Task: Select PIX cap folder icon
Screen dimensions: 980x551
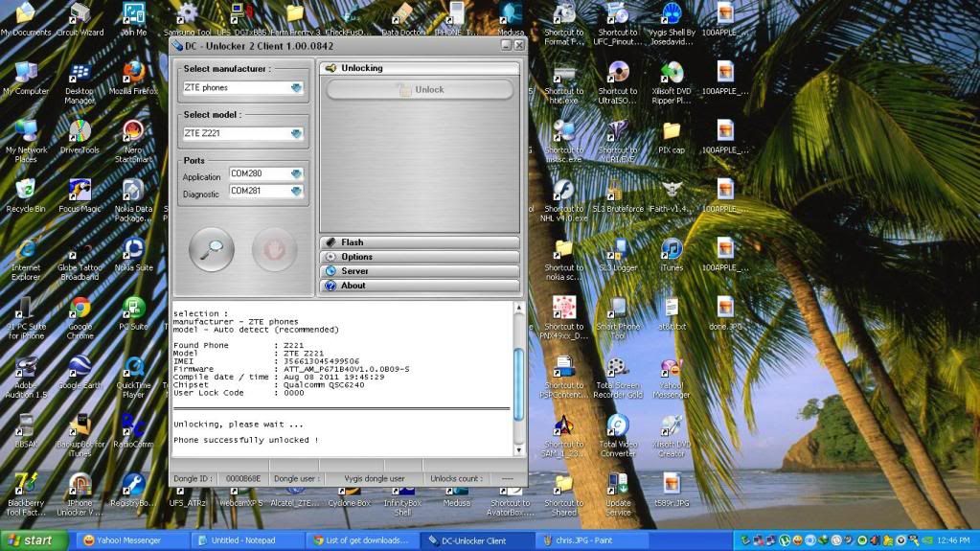Action: pyautogui.click(x=672, y=137)
